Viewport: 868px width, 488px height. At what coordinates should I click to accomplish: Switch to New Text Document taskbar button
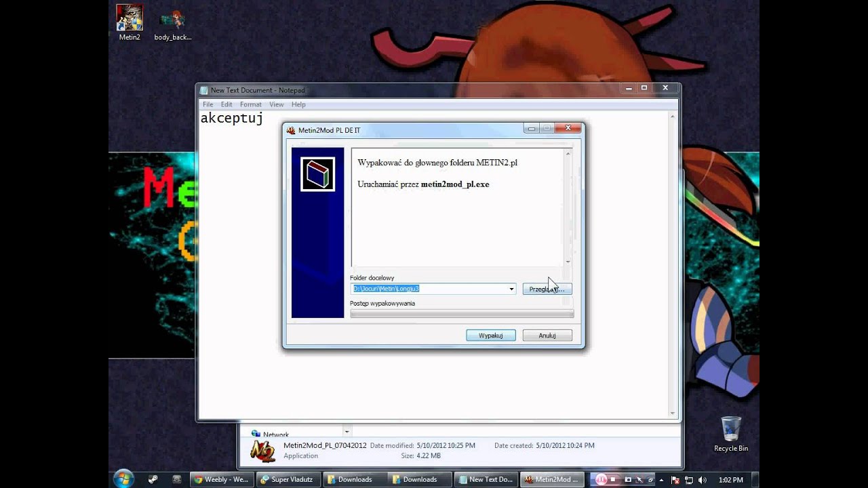[x=486, y=479]
